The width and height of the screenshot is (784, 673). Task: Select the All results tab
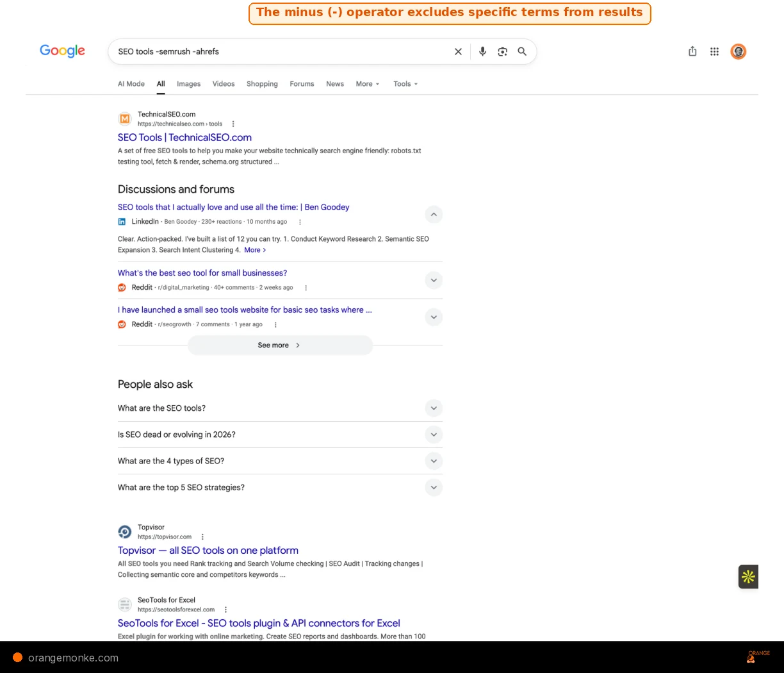(x=161, y=84)
